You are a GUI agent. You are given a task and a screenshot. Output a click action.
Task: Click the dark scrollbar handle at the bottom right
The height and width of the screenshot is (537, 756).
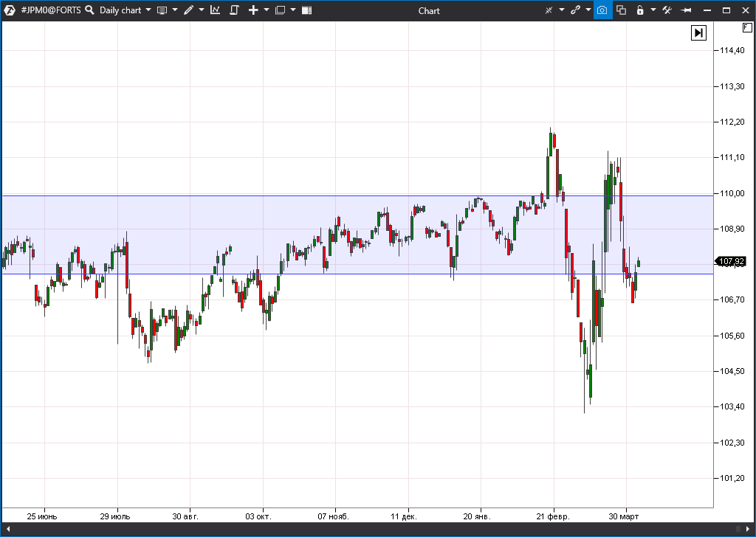tap(738, 529)
